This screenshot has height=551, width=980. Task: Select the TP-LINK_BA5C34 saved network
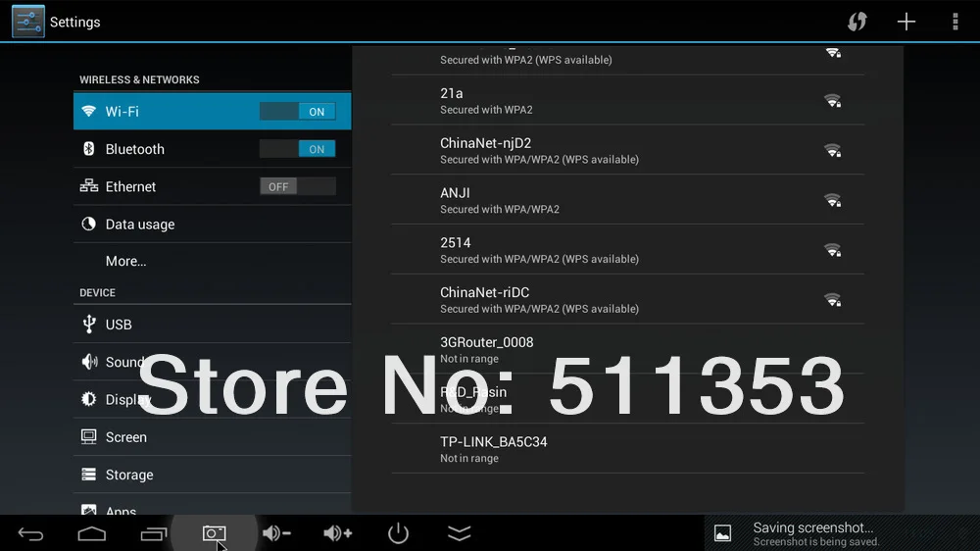[627, 449]
